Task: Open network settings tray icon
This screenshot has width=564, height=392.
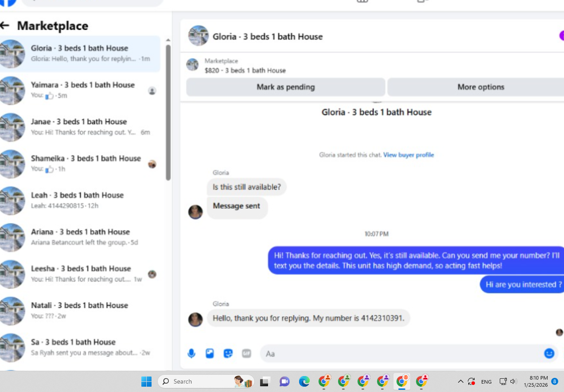Action: pos(503,381)
